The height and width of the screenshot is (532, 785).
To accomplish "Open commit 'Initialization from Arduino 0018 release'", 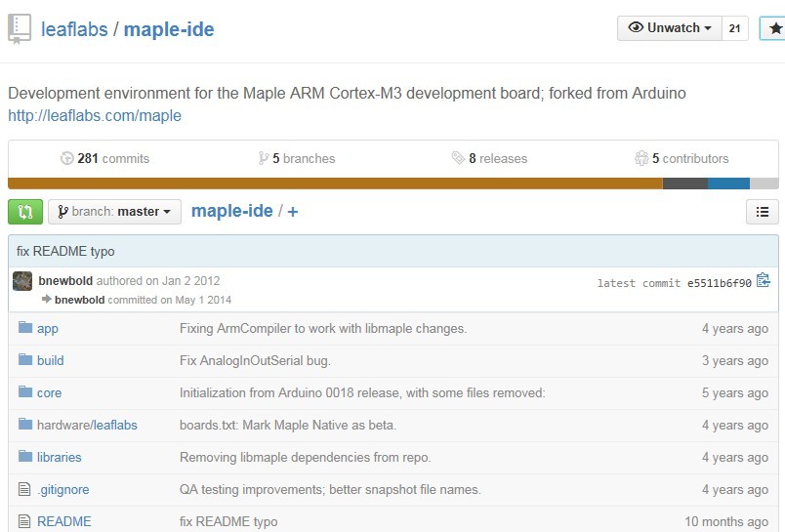I will point(362,392).
